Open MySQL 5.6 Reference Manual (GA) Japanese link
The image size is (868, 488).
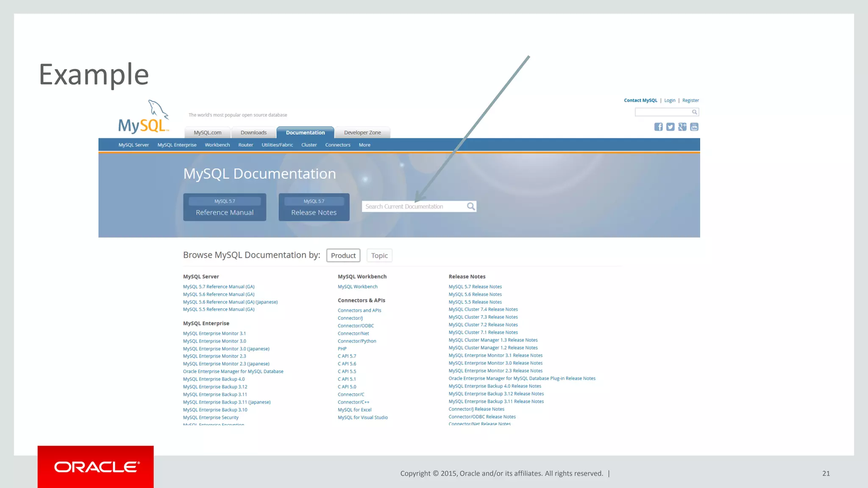(230, 302)
